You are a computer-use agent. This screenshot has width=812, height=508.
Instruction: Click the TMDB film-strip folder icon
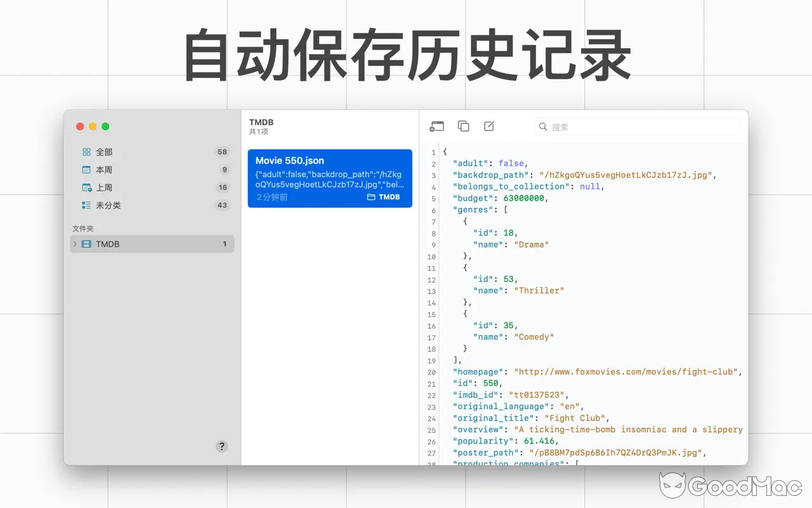86,244
